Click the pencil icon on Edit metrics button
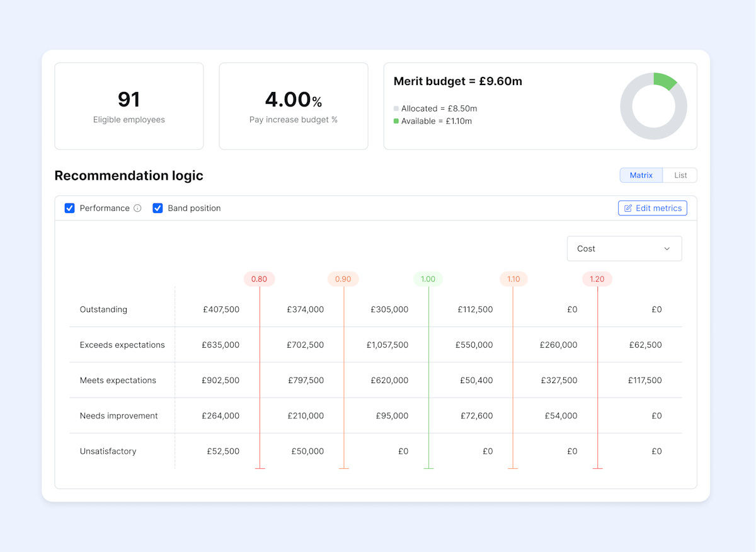 point(628,208)
